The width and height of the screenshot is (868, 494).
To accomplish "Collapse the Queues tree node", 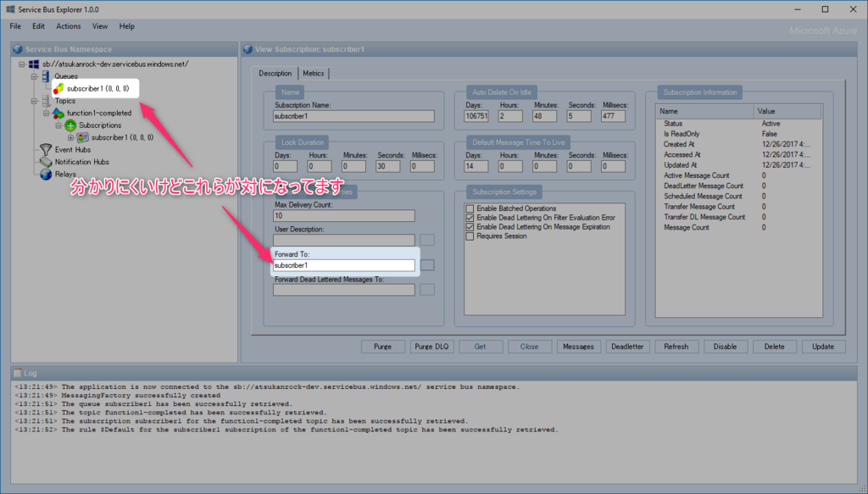I will (34, 76).
